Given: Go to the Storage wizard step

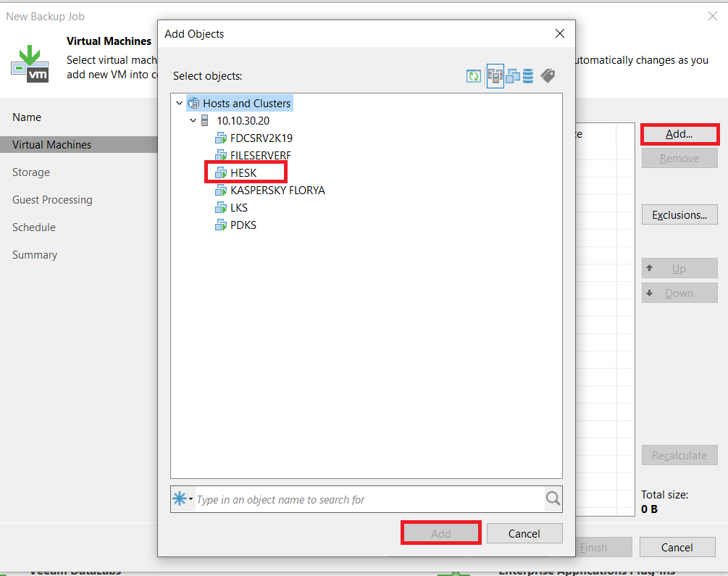Looking at the screenshot, I should 31,172.
